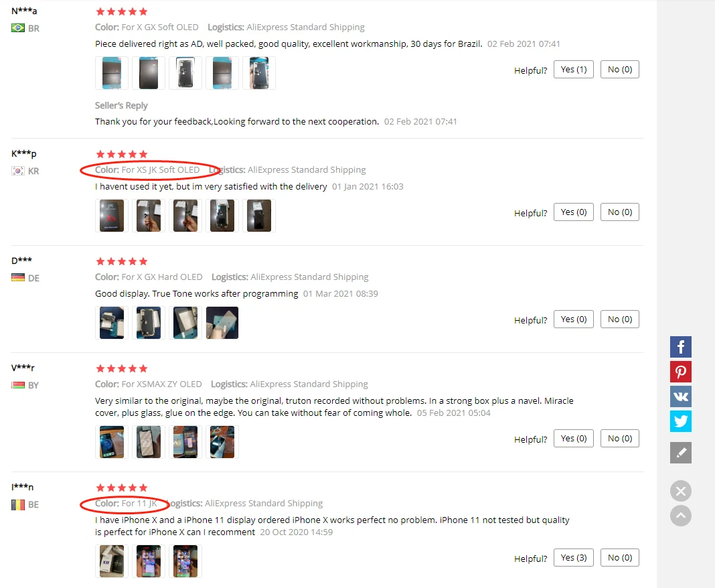Click the Pinterest share icon
715x588 pixels.
(x=680, y=371)
